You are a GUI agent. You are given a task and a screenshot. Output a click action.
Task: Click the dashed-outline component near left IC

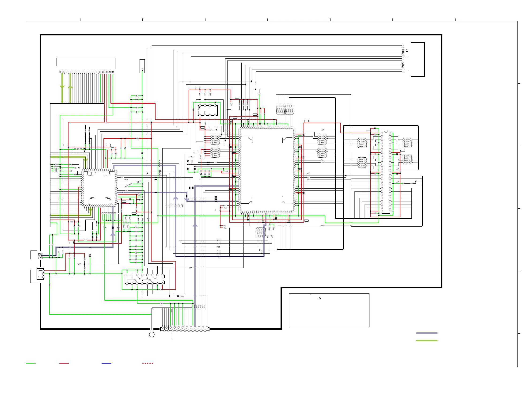click(79, 150)
